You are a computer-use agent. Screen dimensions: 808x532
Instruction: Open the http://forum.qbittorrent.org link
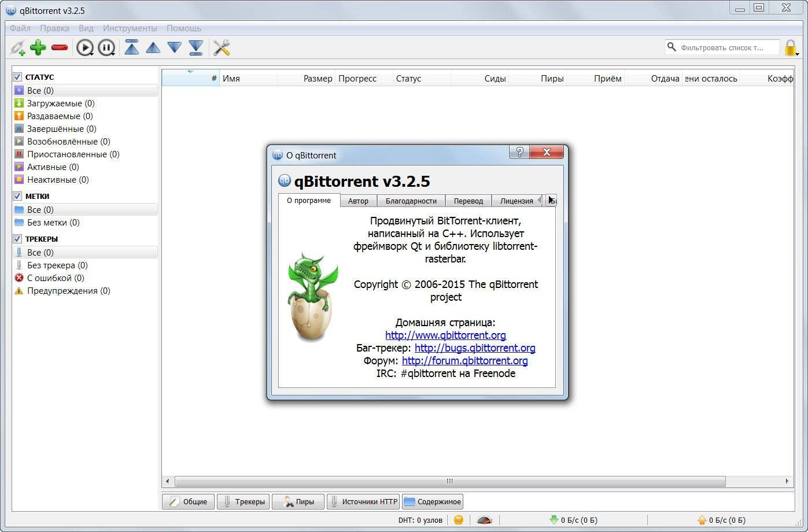click(x=465, y=361)
